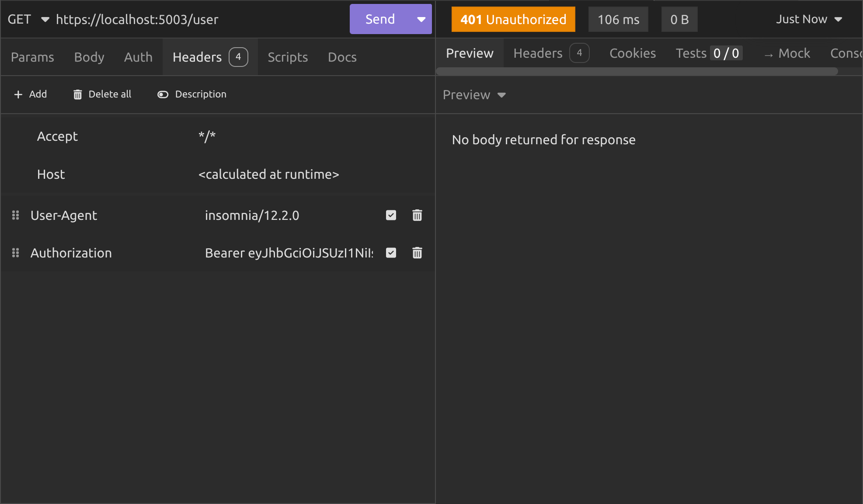Disable the Authorization header checkbox
The height and width of the screenshot is (504, 863).
tap(391, 253)
